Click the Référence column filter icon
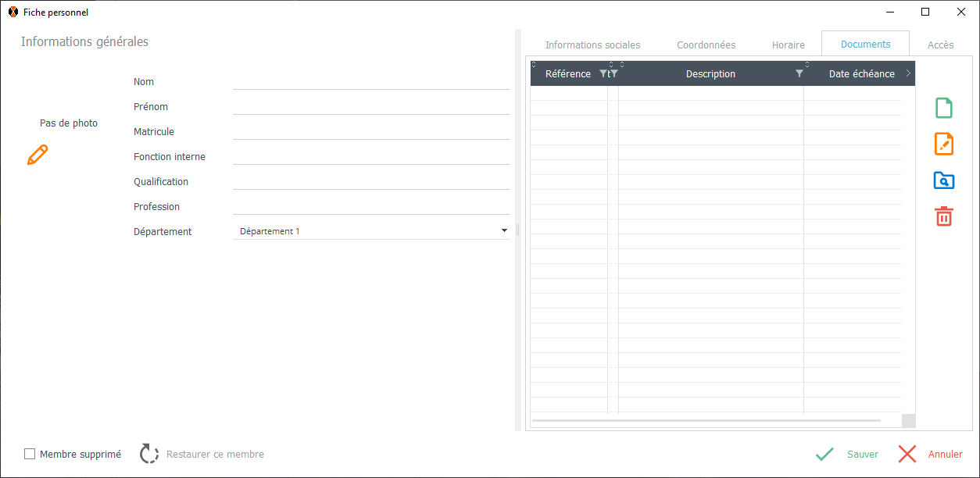This screenshot has width=980, height=478. coord(603,73)
